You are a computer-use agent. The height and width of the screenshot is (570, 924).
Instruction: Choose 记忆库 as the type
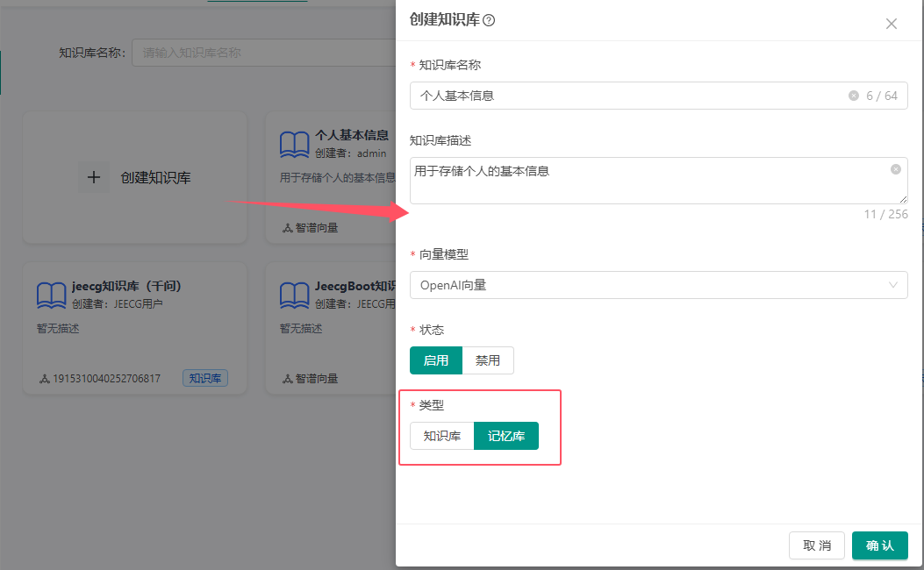[x=506, y=436]
